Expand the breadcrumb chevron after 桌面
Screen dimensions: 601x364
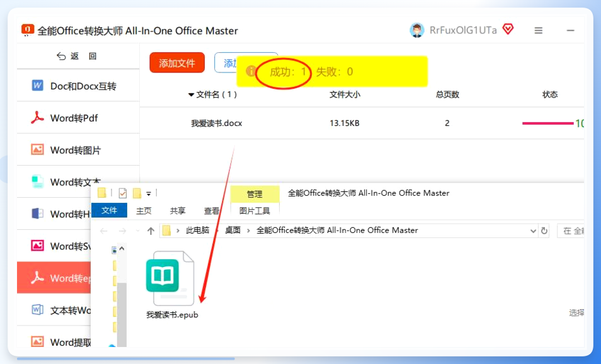coord(248,230)
